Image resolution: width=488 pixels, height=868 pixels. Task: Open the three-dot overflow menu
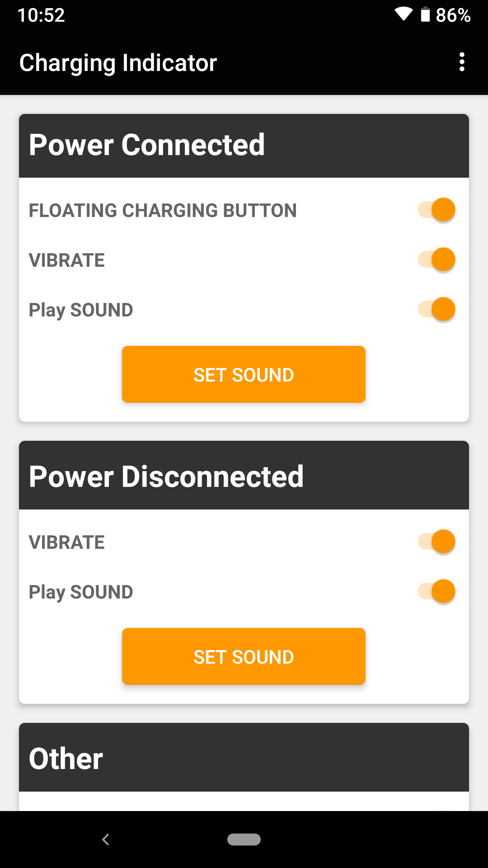click(462, 62)
